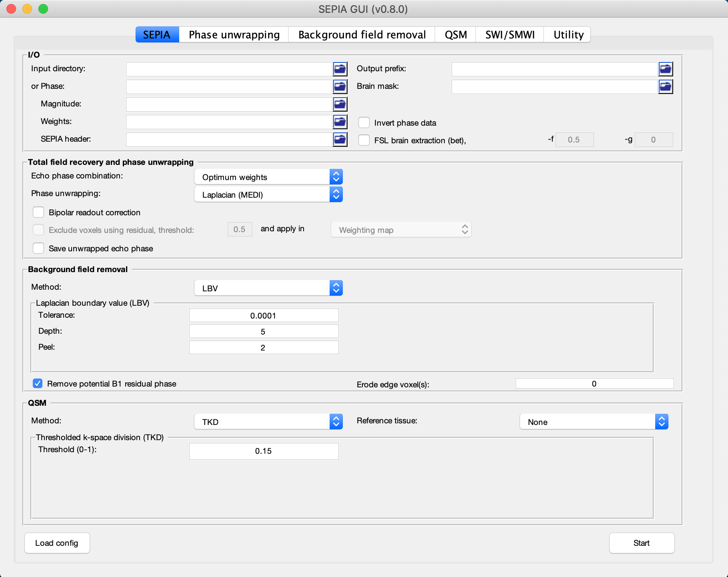Open file browser for SEPIA header
Viewport: 728px width, 577px height.
tap(340, 139)
